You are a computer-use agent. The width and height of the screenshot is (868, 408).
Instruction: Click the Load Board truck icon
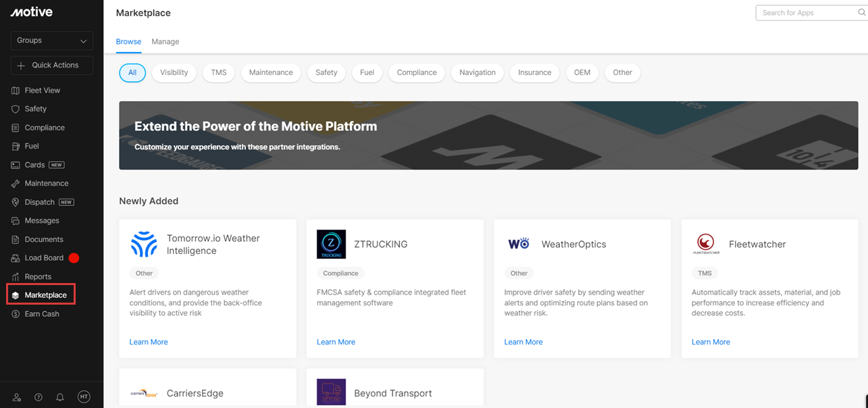point(16,258)
